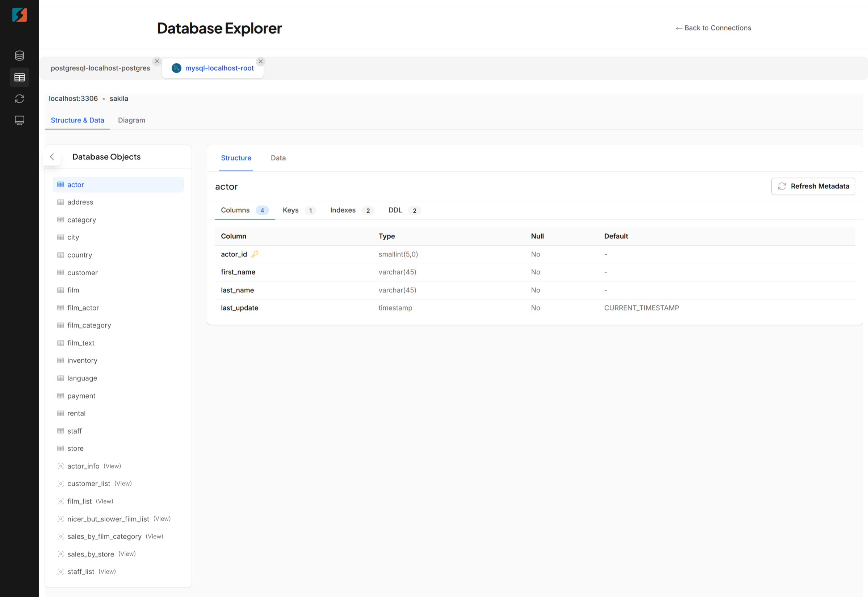Click the table icon next to the customer table
The height and width of the screenshot is (597, 868).
(60, 272)
